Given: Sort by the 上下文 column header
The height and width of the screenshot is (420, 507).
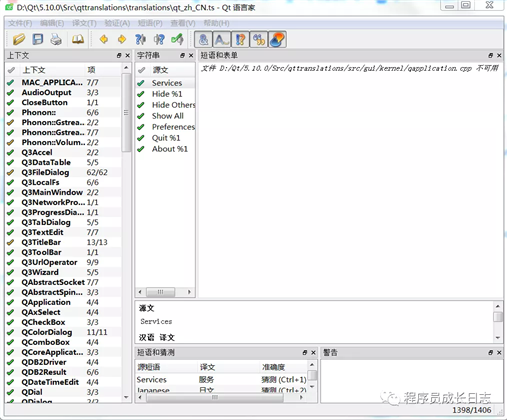Looking at the screenshot, I should [x=51, y=70].
